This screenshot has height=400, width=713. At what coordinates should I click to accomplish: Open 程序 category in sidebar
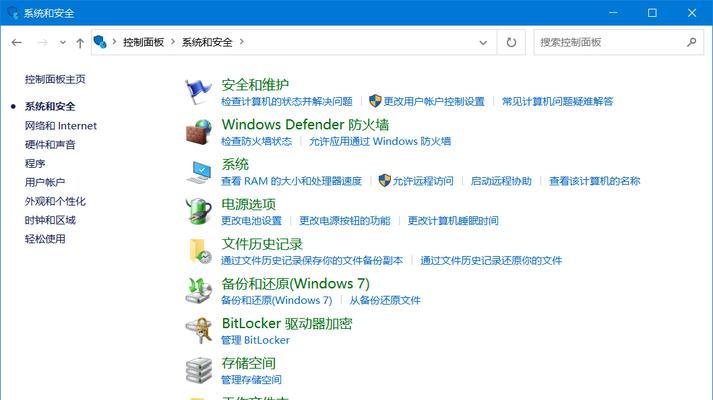[35, 163]
